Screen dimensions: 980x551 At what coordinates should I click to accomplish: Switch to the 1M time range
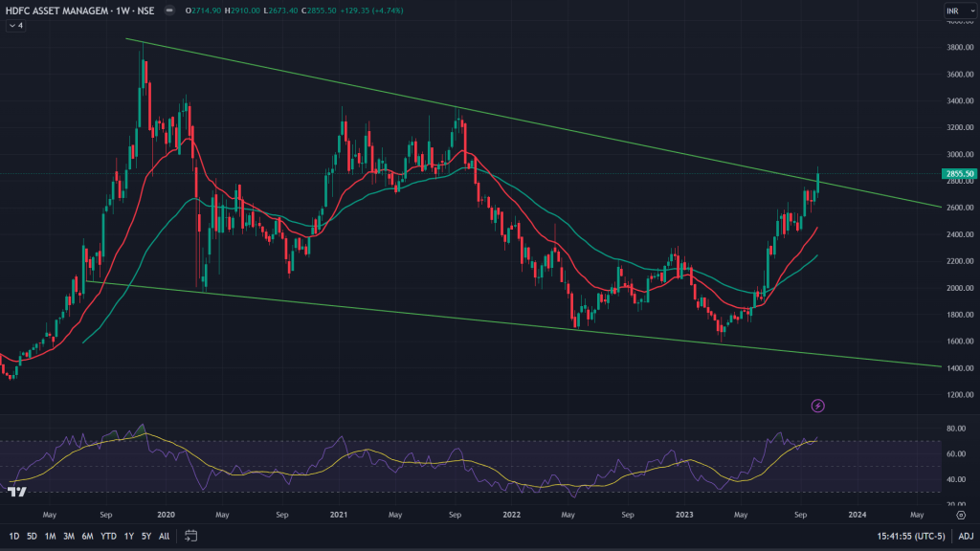click(x=50, y=537)
